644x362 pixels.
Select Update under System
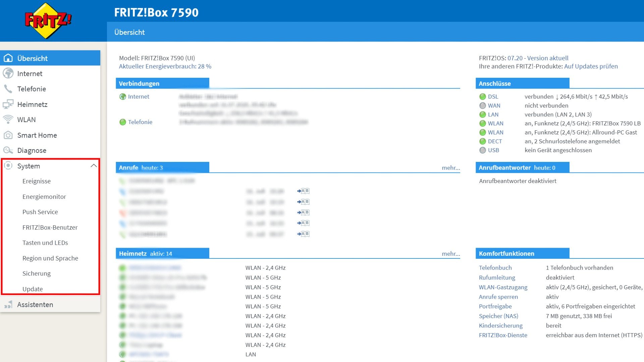(x=33, y=289)
